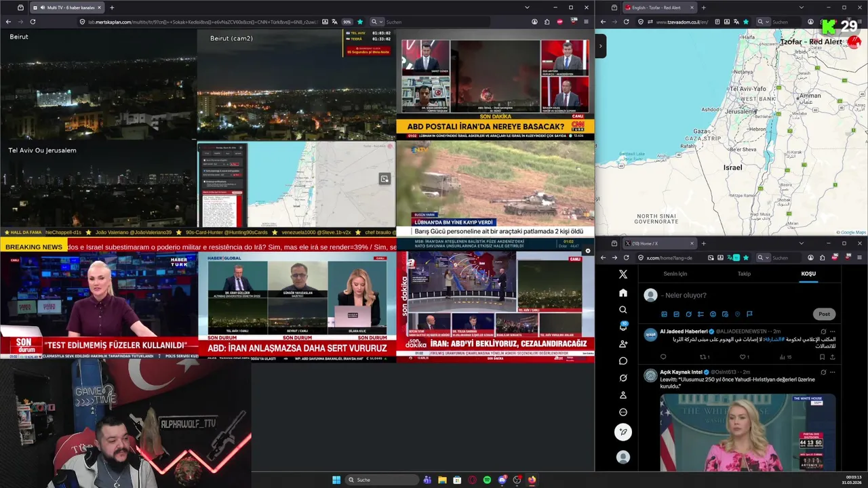Bookmark star in Multi TV window

click(x=360, y=22)
